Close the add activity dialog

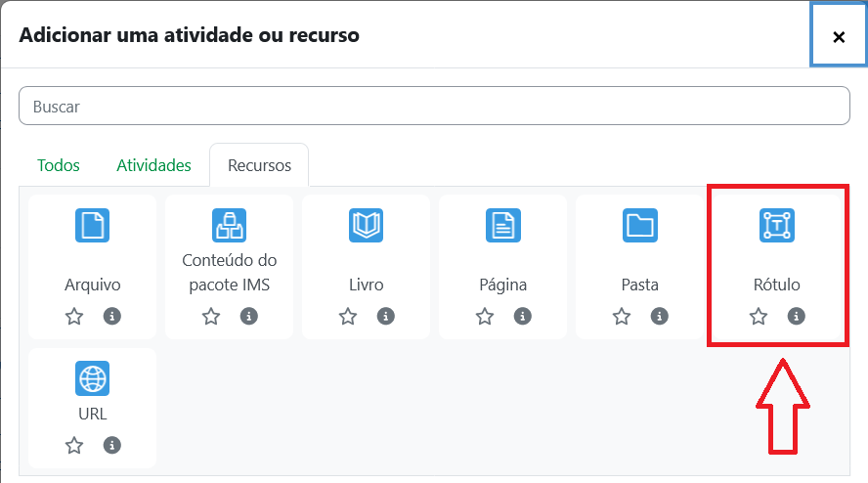[x=838, y=36]
